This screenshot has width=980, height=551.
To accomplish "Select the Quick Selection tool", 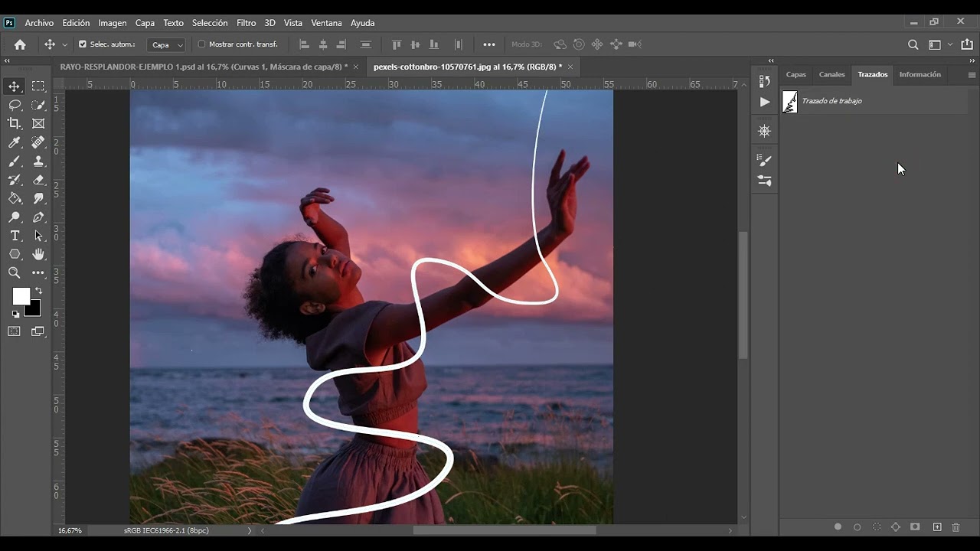I will click(38, 105).
